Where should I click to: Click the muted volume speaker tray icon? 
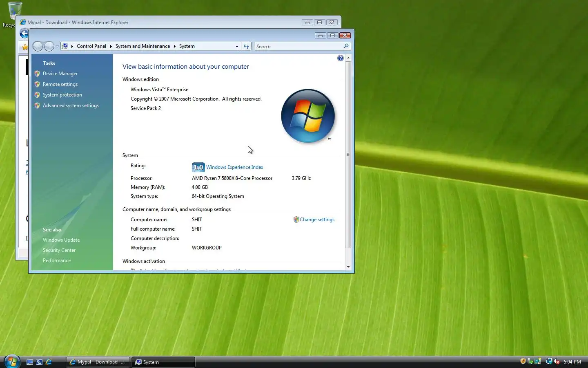(x=557, y=361)
